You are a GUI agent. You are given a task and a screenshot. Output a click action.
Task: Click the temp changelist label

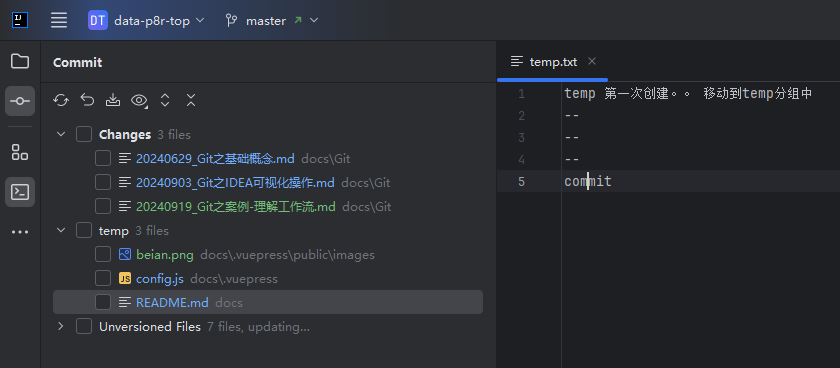click(114, 231)
